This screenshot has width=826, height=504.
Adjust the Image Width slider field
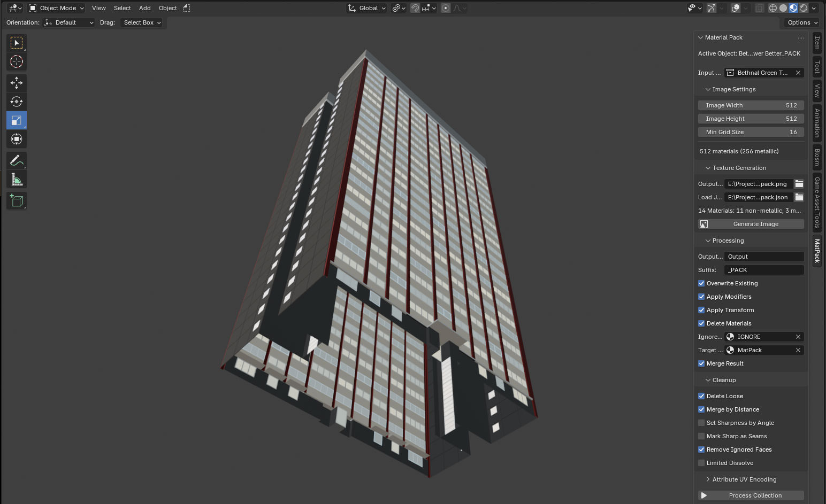click(x=751, y=105)
